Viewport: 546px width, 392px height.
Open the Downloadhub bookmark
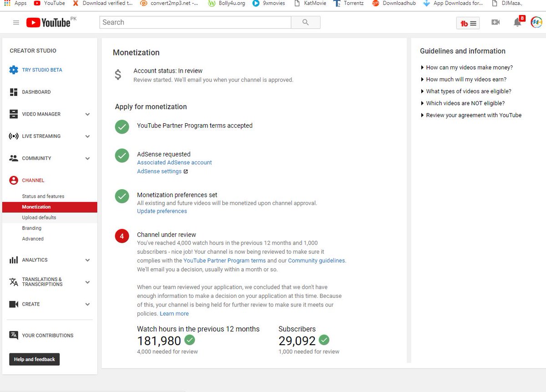tap(394, 3)
